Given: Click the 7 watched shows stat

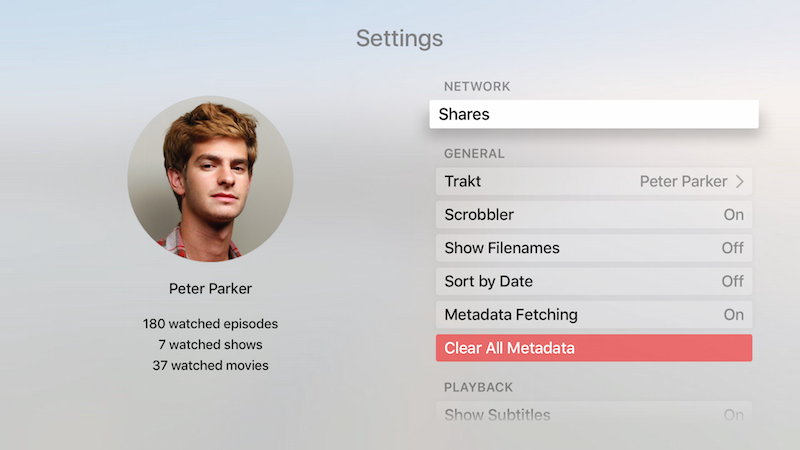Looking at the screenshot, I should tap(210, 345).
